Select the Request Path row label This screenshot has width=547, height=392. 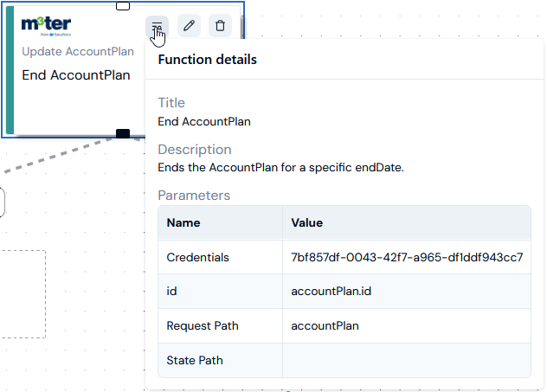click(x=203, y=325)
